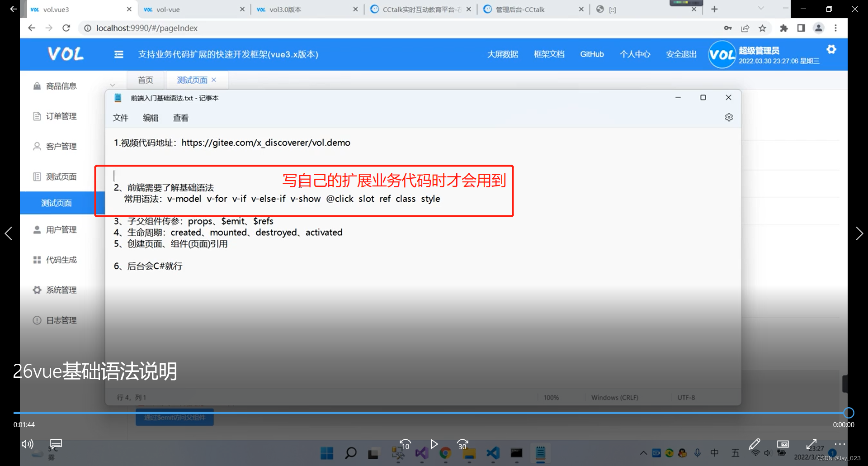Open Notepad 查看 menu
Viewport: 868px width, 466px height.
tap(181, 118)
